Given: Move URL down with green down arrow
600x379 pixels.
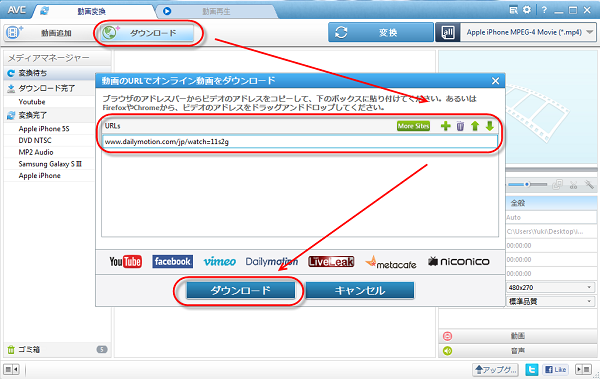Looking at the screenshot, I should (x=489, y=126).
